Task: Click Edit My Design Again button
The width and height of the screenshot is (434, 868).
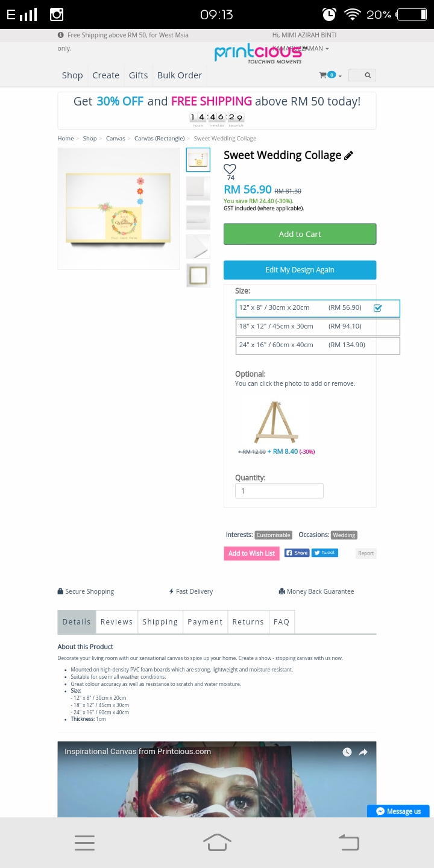Action: pos(300,270)
